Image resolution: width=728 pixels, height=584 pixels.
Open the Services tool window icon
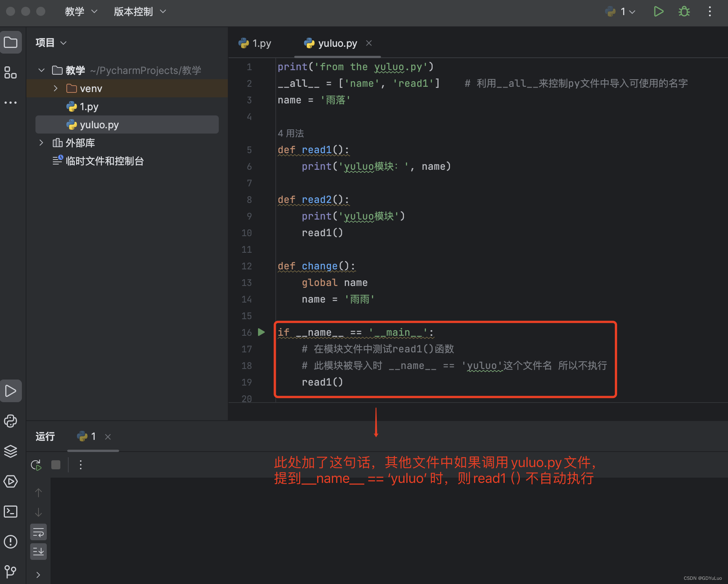coord(11,481)
